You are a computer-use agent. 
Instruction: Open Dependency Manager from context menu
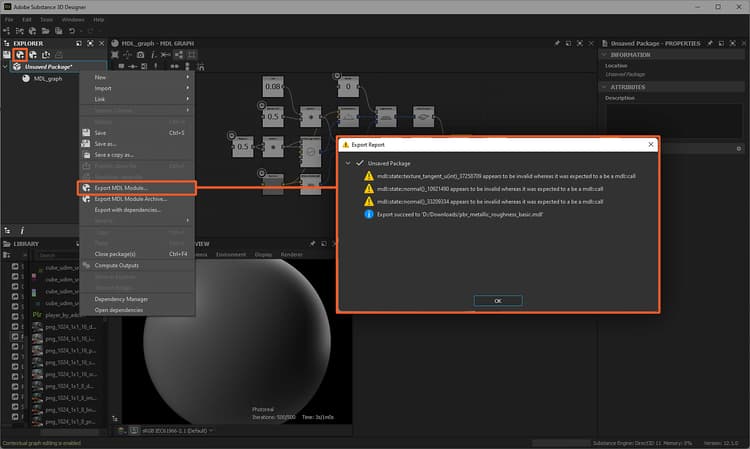(137, 299)
